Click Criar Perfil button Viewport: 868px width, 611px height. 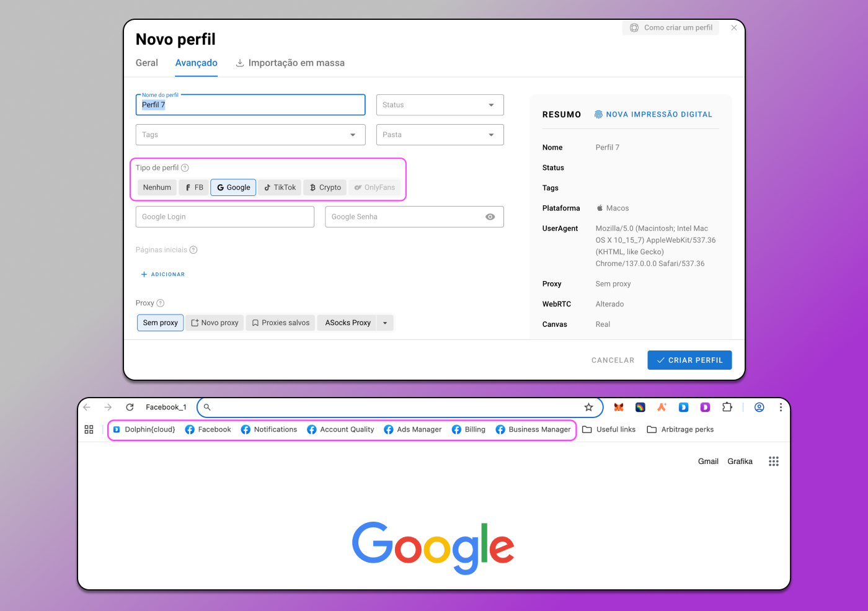coord(689,360)
